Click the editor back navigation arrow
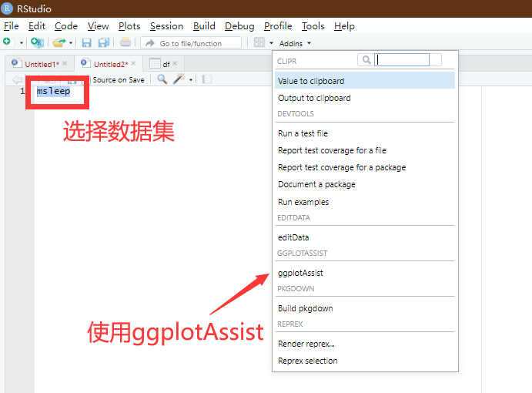Viewport: 532px width, 393px height. [17, 80]
